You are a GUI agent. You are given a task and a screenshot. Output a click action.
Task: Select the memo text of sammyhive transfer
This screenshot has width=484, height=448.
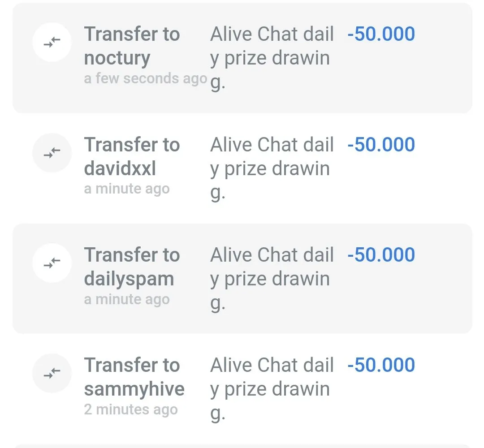click(x=272, y=389)
